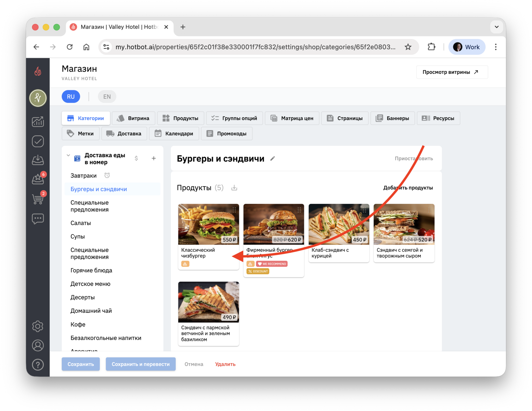Select the Горячие блюда category
This screenshot has width=532, height=411.
(x=92, y=270)
